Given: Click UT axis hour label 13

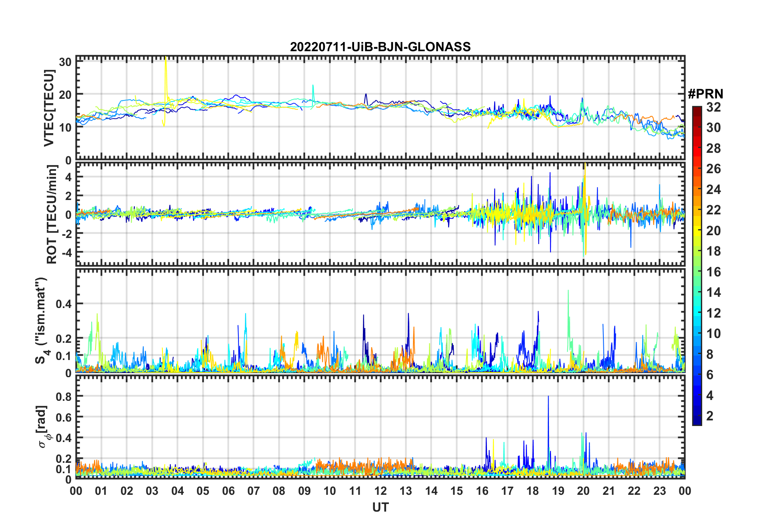Looking at the screenshot, I should 406,491.
